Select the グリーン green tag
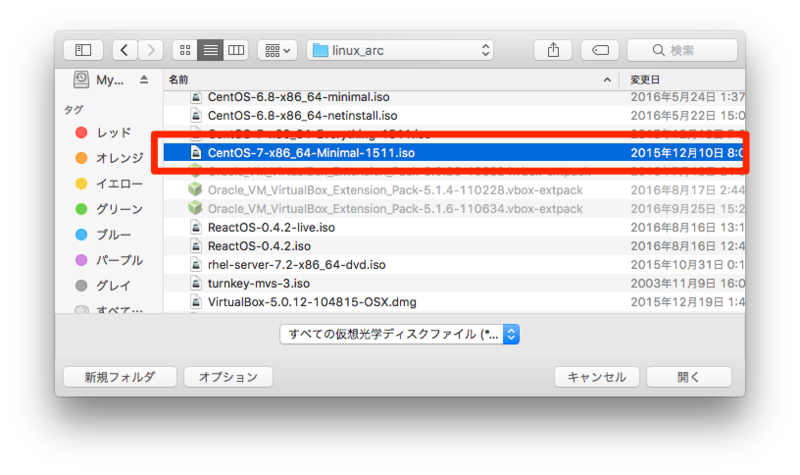This screenshot has height=475, width=800. point(109,209)
